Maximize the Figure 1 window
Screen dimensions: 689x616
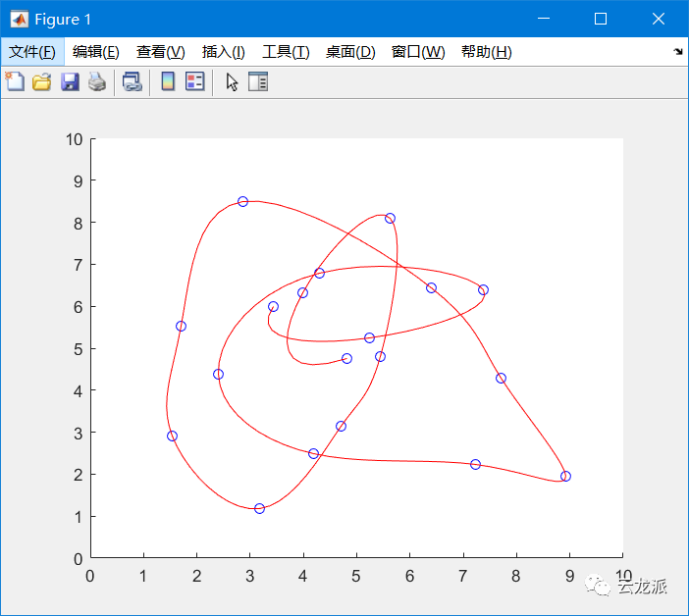coord(601,19)
